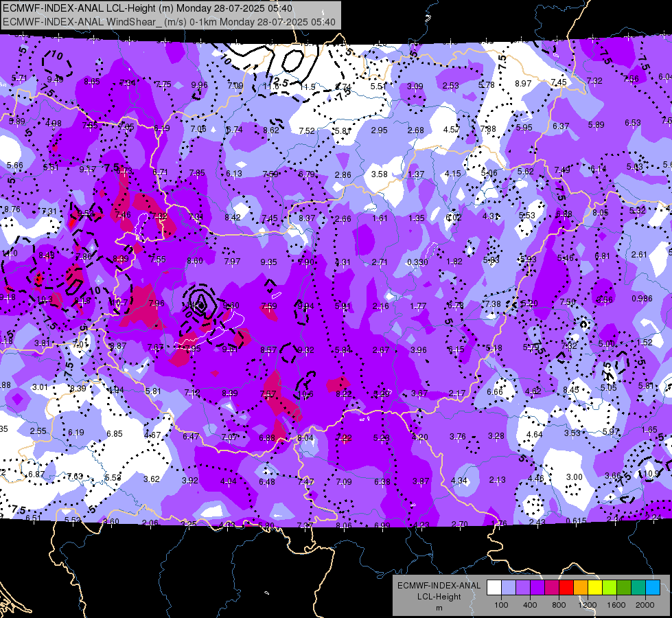Screen dimensions: 672x618
Task: Click the wind shear value 0.330
Action: [417, 262]
